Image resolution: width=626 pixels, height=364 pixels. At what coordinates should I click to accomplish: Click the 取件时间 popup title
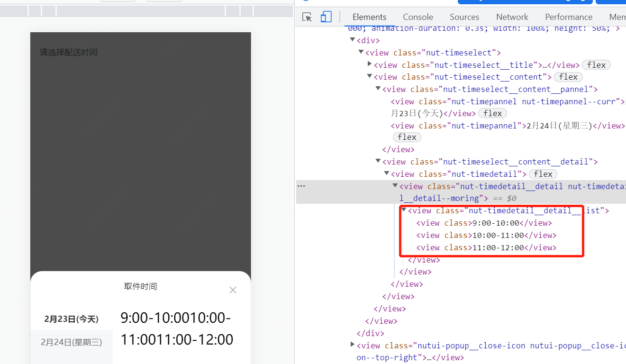click(140, 286)
